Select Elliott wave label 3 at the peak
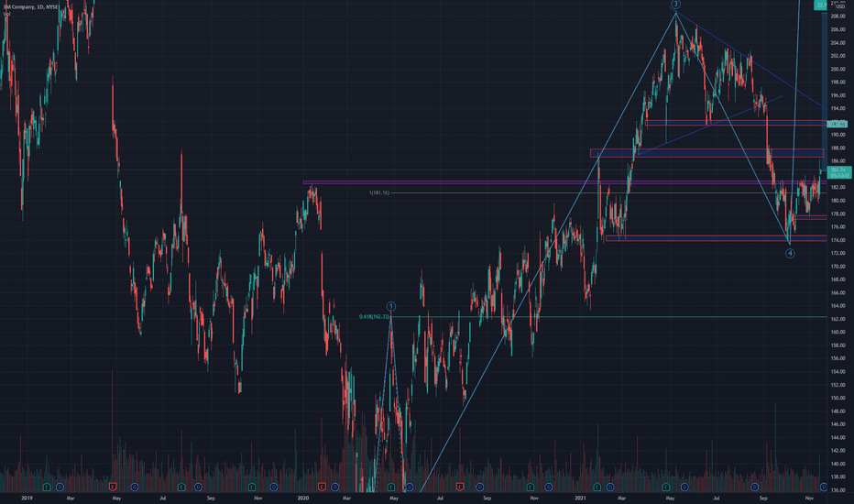The height and width of the screenshot is (504, 854). [x=675, y=5]
